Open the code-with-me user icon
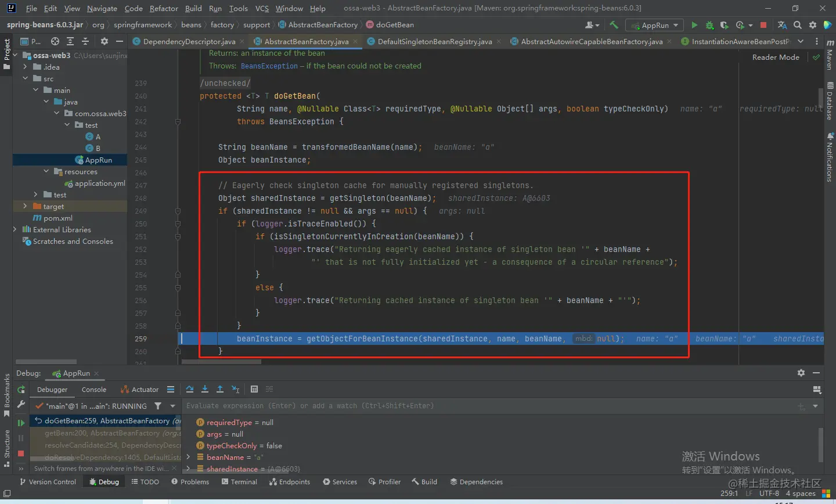Viewport: 836px width, 504px height. [592, 25]
